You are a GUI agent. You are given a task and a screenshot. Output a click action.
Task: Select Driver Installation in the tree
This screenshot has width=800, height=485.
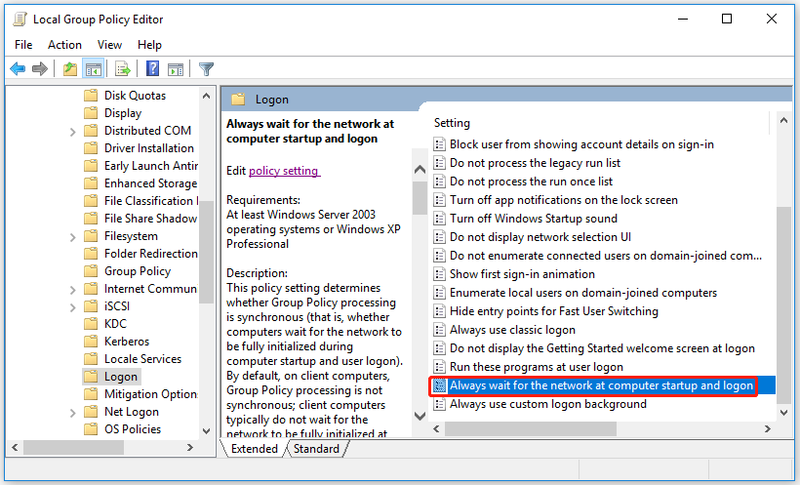point(149,148)
